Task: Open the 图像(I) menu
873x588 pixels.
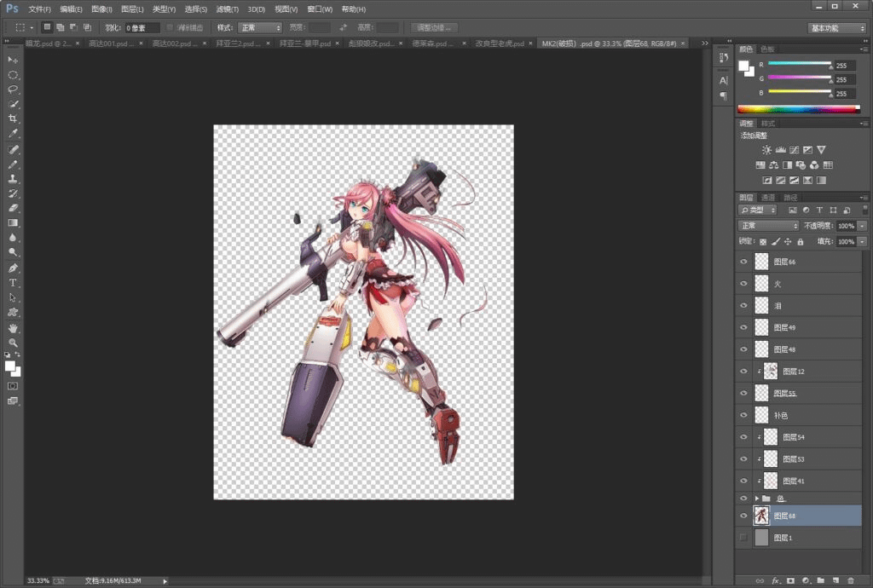Action: tap(101, 9)
